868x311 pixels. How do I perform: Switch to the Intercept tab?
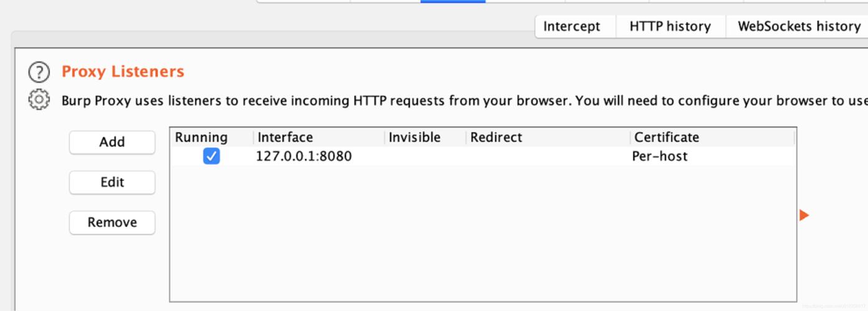pyautogui.click(x=571, y=26)
